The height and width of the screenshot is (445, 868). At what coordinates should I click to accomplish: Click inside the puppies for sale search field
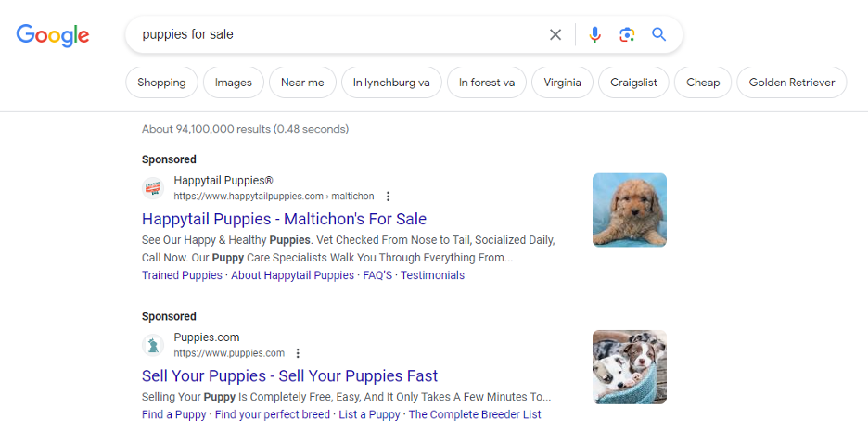(338, 34)
